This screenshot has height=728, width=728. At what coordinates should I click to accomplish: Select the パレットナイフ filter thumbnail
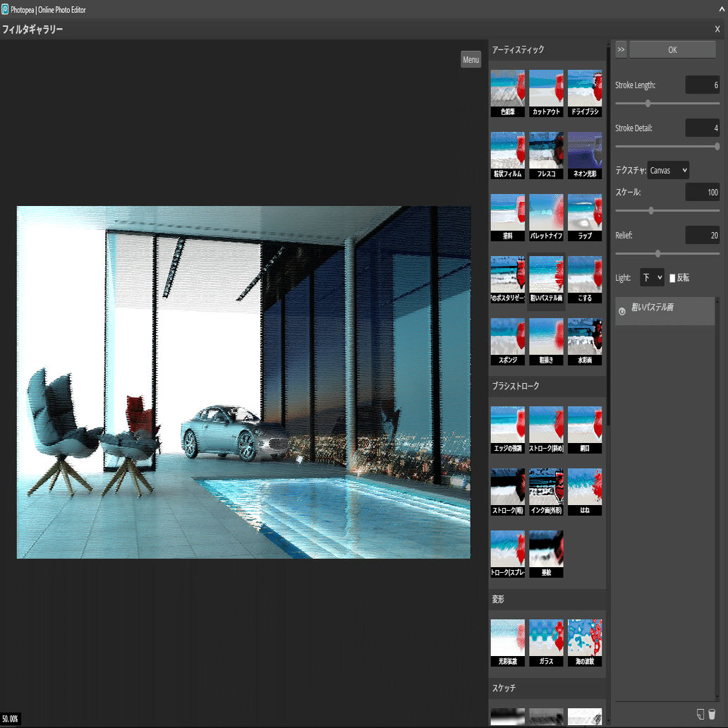546,217
